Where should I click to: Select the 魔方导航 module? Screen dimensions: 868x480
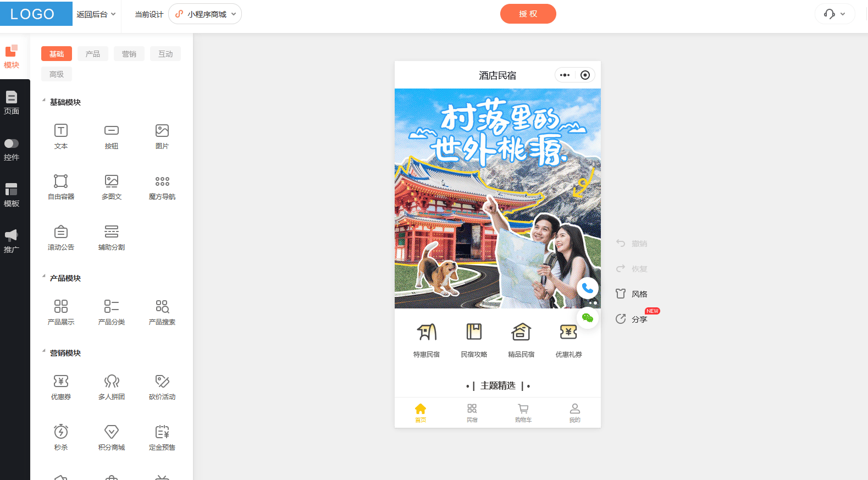click(x=162, y=187)
